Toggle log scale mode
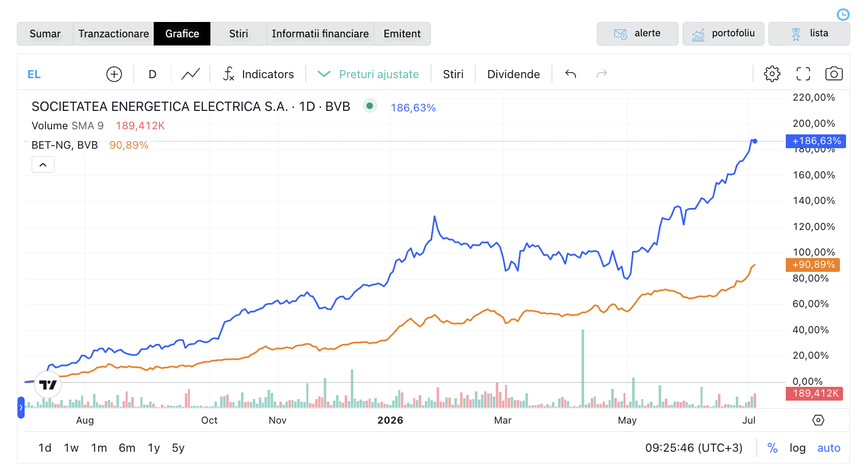Image resolution: width=868 pixels, height=465 pixels. [x=798, y=448]
